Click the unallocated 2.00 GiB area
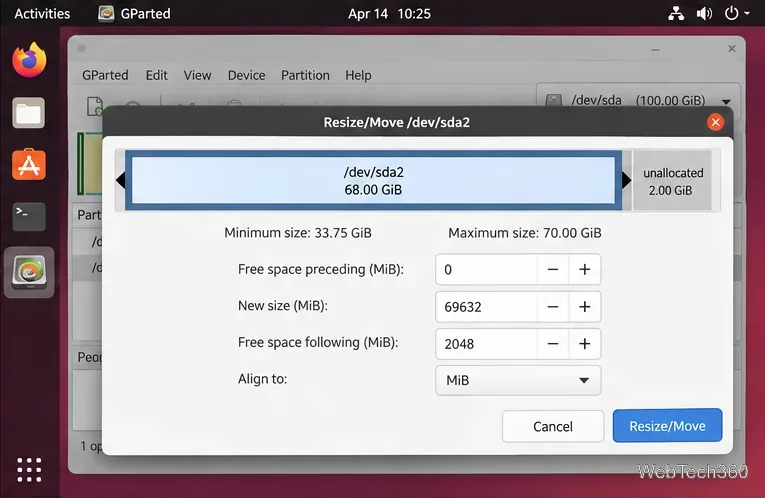This screenshot has width=765, height=498. pyautogui.click(x=673, y=181)
